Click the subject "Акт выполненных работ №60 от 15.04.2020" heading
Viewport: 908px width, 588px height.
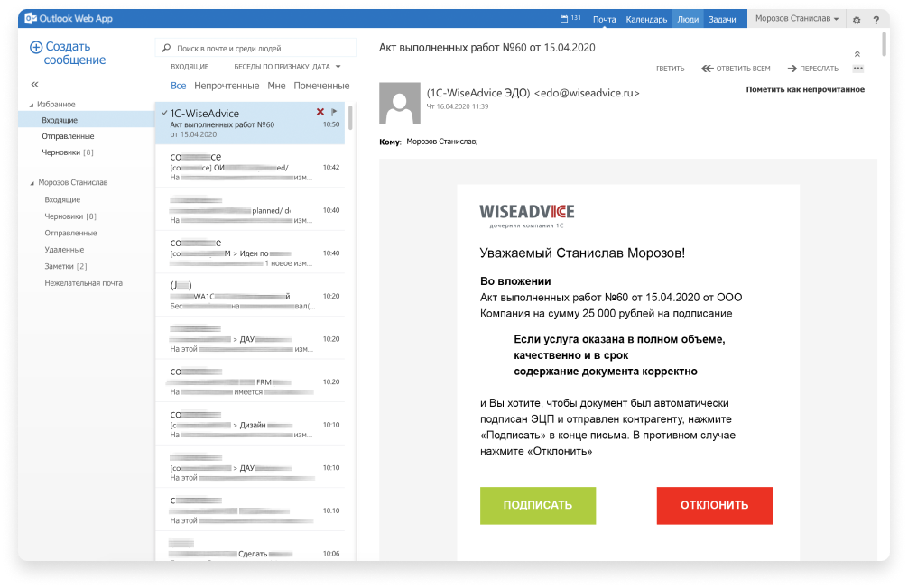[x=487, y=48]
